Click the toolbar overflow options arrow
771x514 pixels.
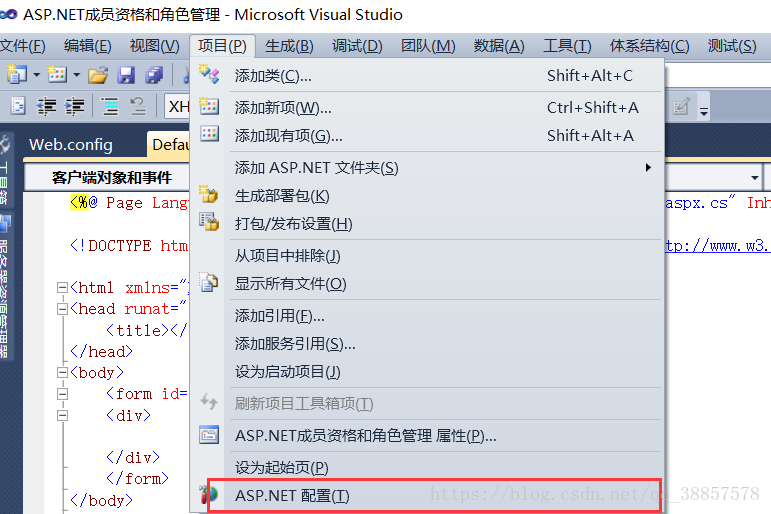tap(704, 112)
